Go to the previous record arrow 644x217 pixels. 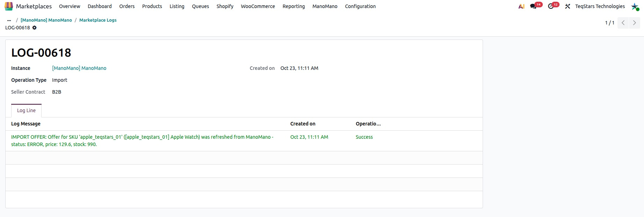[623, 23]
